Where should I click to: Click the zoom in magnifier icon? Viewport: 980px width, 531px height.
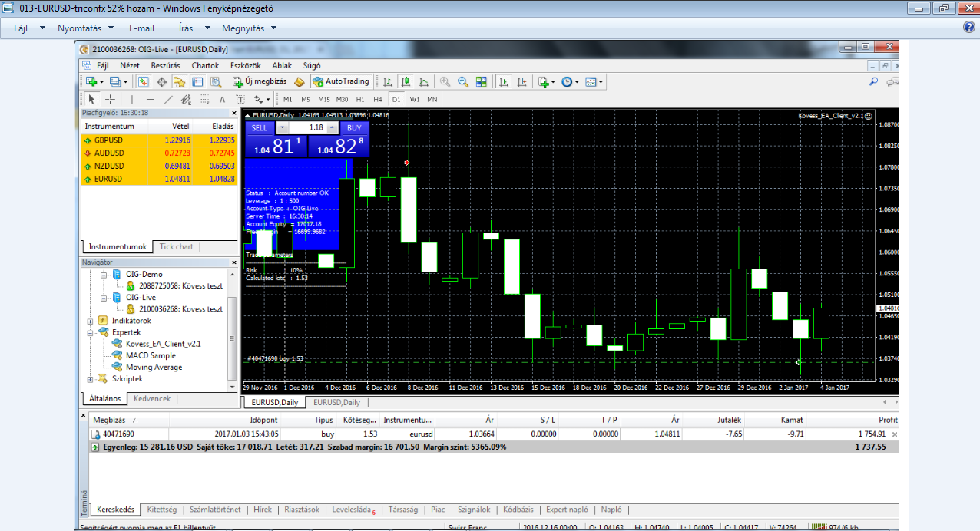point(445,81)
